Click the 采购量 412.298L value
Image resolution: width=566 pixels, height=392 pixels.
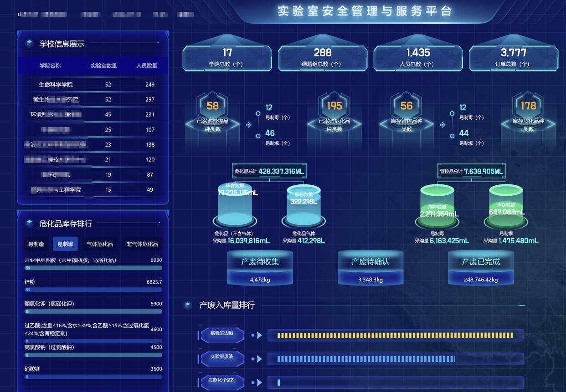[311, 241]
